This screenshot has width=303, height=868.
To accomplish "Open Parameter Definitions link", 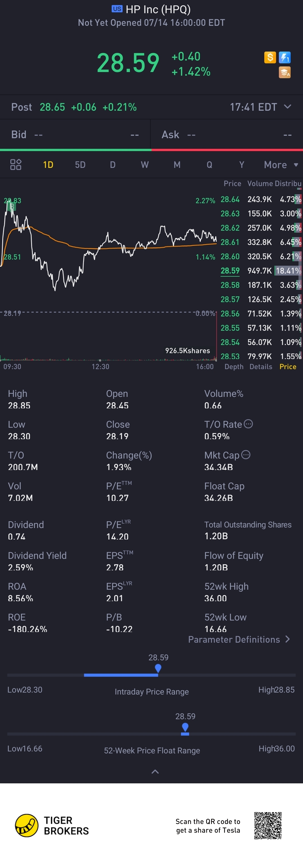I will 239,639.
